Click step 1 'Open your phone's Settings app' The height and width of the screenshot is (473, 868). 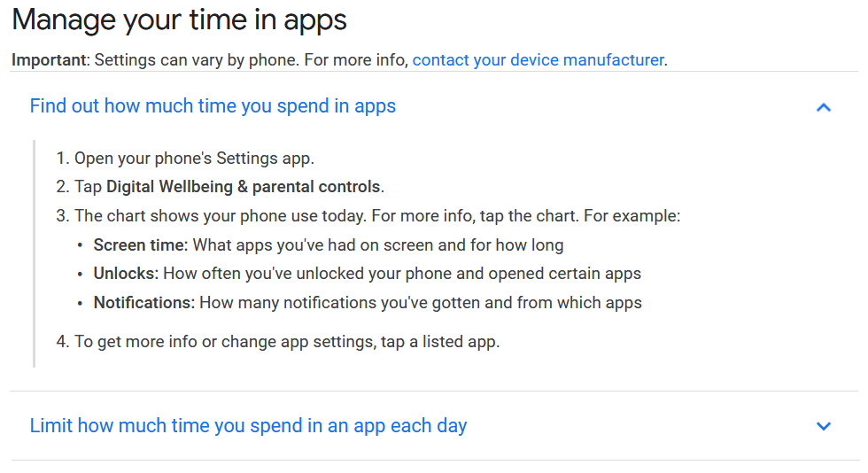point(194,159)
